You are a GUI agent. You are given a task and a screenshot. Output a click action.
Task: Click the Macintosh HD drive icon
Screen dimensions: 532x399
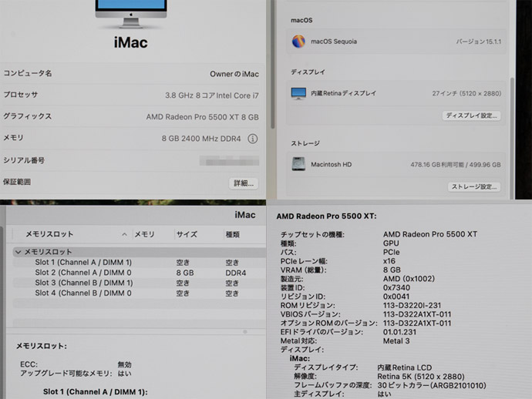point(298,164)
